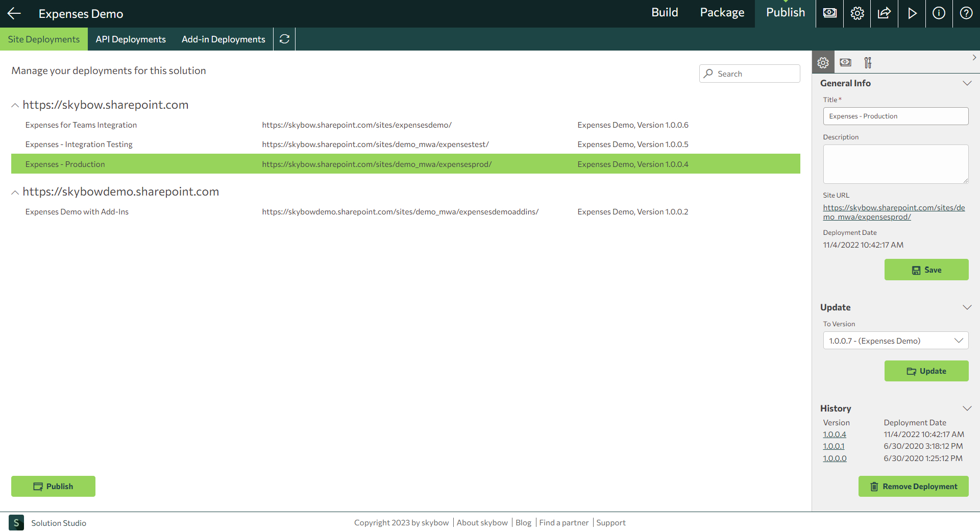Image resolution: width=980 pixels, height=532 pixels.
Task: Collapse the https://skybow.sharepoint.com deployment group
Action: [15, 105]
